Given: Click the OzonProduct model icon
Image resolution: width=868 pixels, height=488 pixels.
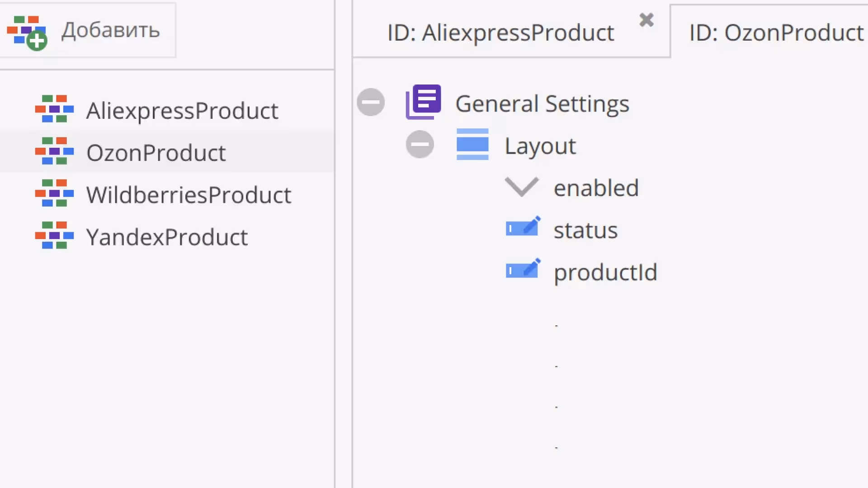Looking at the screenshot, I should pyautogui.click(x=54, y=151).
